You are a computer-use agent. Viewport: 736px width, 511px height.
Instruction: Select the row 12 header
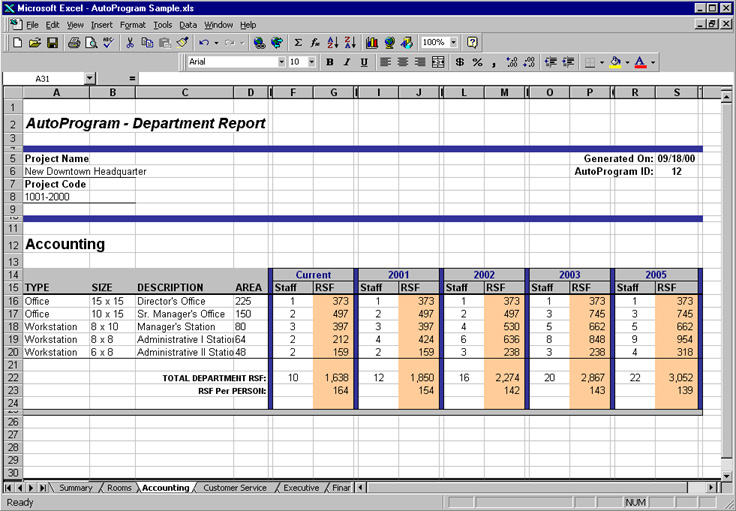tap(12, 244)
